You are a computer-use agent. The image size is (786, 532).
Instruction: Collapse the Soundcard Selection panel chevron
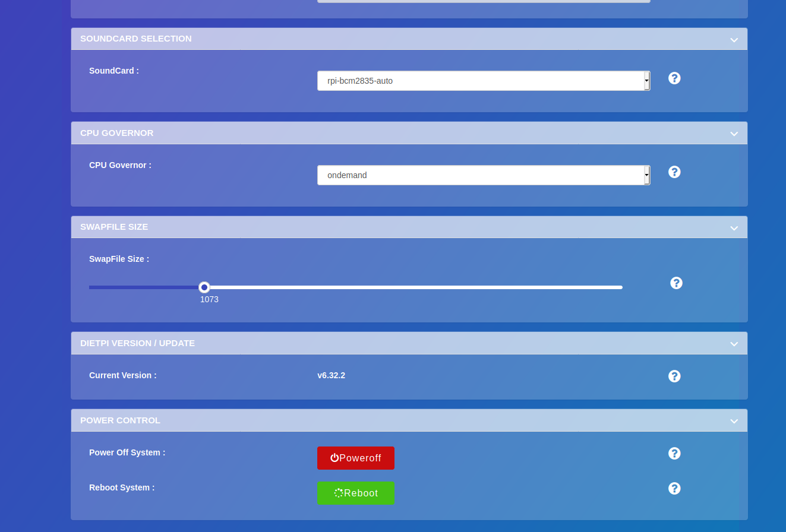point(734,40)
